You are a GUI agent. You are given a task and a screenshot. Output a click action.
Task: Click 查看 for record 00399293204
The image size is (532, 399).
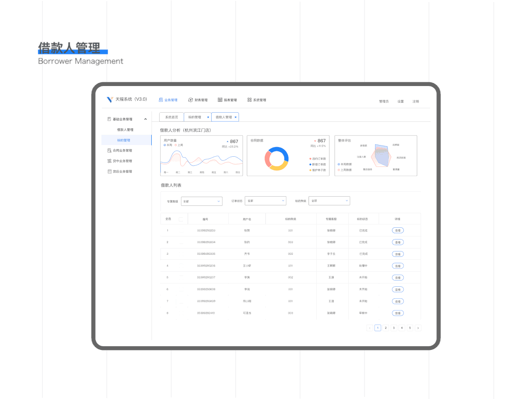398,242
